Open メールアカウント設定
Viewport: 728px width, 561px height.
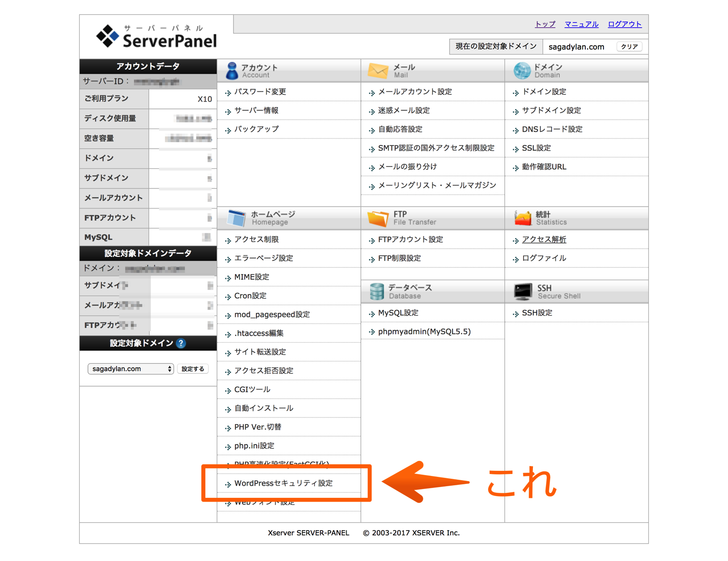[x=415, y=92]
